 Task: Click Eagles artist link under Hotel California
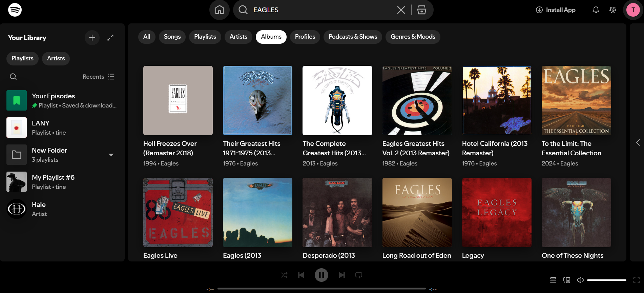pos(488,163)
